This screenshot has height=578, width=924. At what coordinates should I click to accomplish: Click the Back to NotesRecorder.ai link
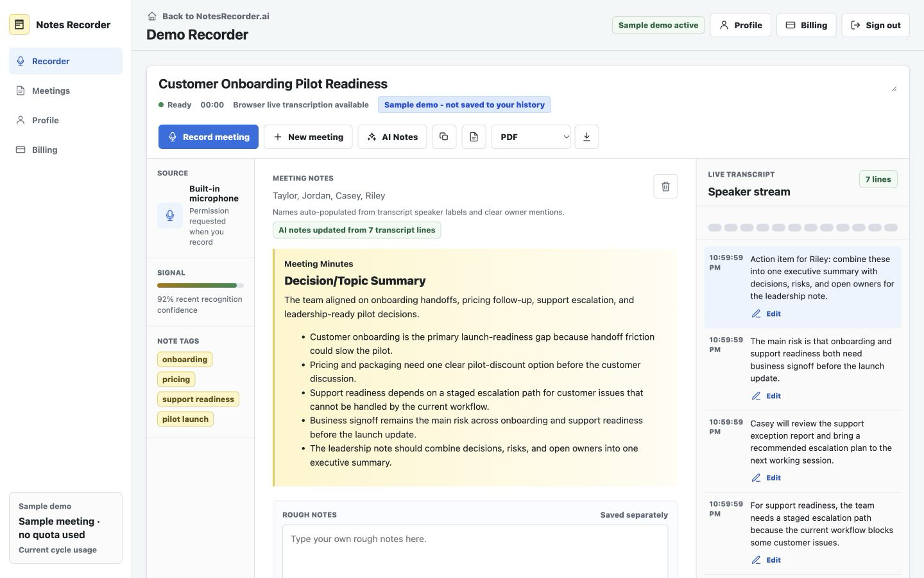coord(216,16)
